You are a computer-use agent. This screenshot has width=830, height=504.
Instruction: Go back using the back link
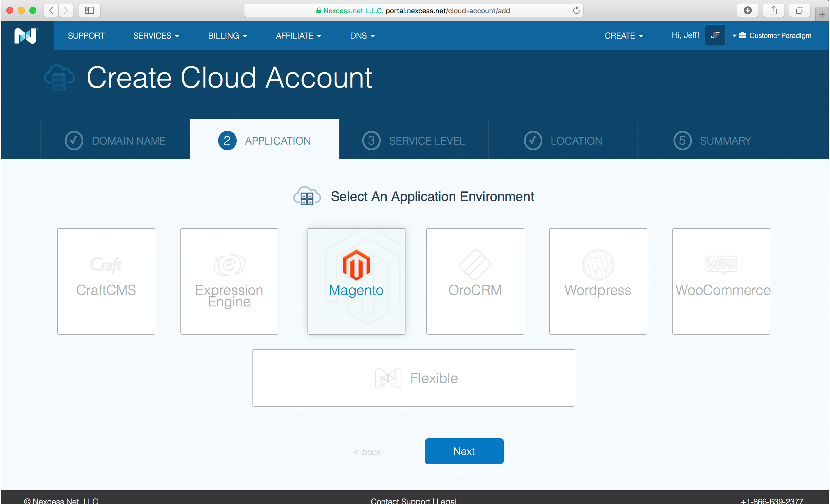point(367,452)
